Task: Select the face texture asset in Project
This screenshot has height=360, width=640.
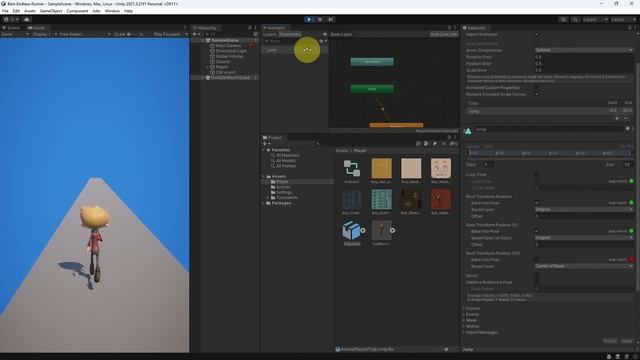Action: click(x=441, y=168)
